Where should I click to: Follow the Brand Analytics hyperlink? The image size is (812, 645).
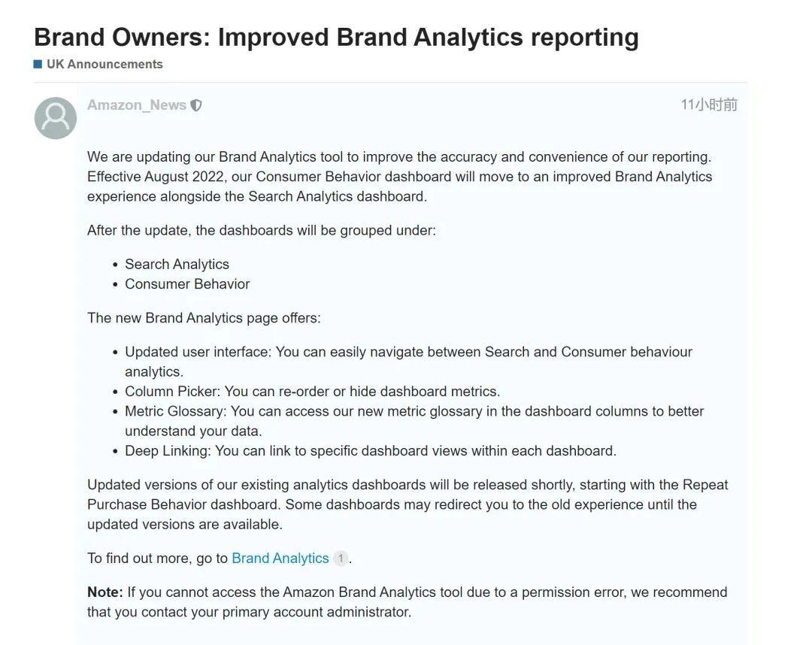point(280,559)
